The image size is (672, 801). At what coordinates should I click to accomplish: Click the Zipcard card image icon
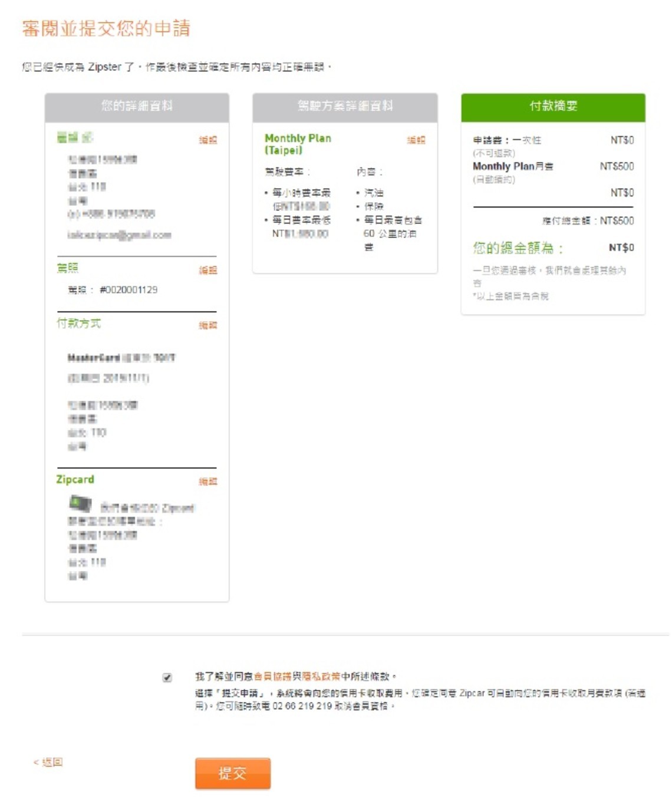pos(81,504)
